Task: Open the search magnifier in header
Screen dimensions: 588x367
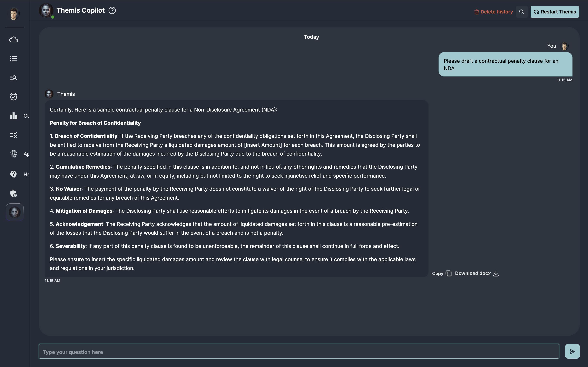Action: (522, 12)
